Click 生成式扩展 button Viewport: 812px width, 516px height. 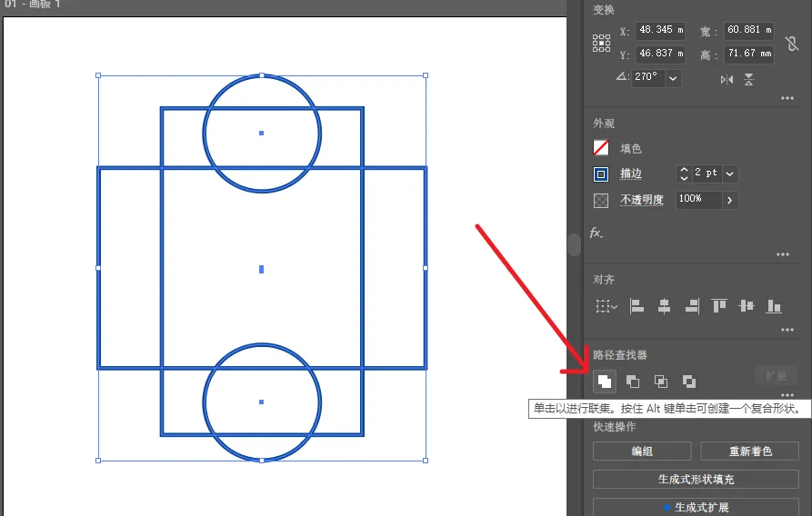[696, 507]
